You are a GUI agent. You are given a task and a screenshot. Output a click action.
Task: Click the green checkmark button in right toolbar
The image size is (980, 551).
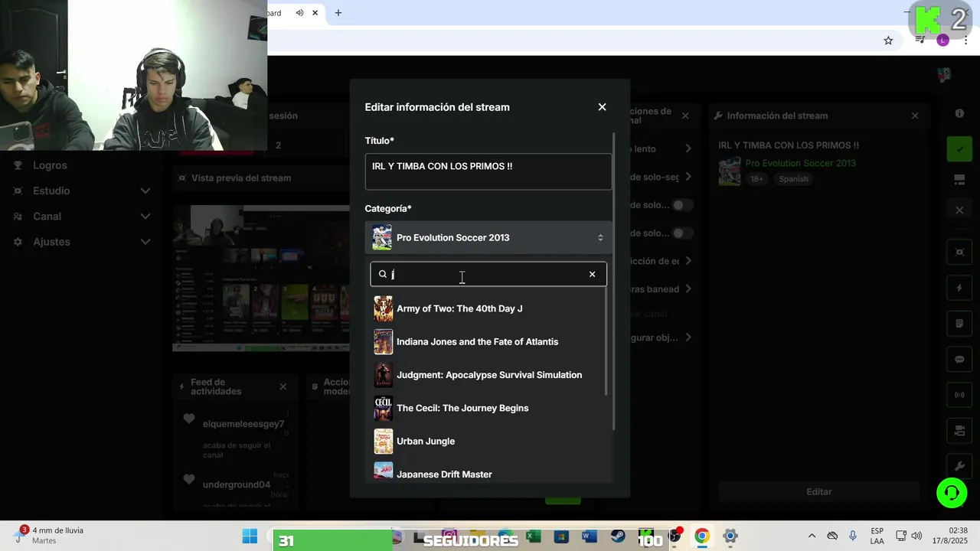click(959, 148)
